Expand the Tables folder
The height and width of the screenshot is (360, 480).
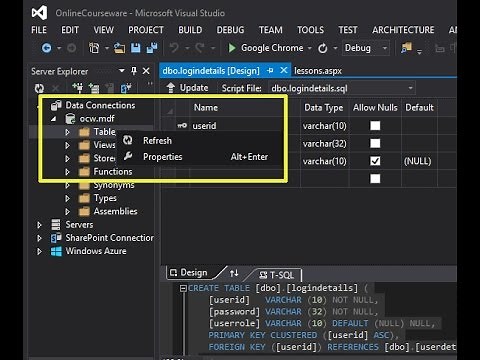coord(67,132)
